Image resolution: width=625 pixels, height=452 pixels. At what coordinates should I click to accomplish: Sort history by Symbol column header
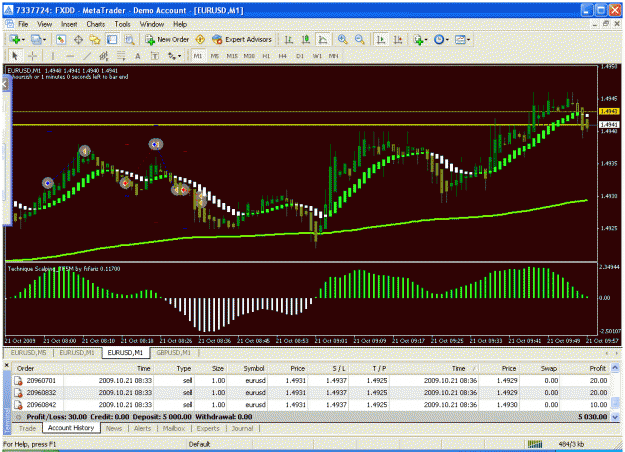[x=254, y=369]
